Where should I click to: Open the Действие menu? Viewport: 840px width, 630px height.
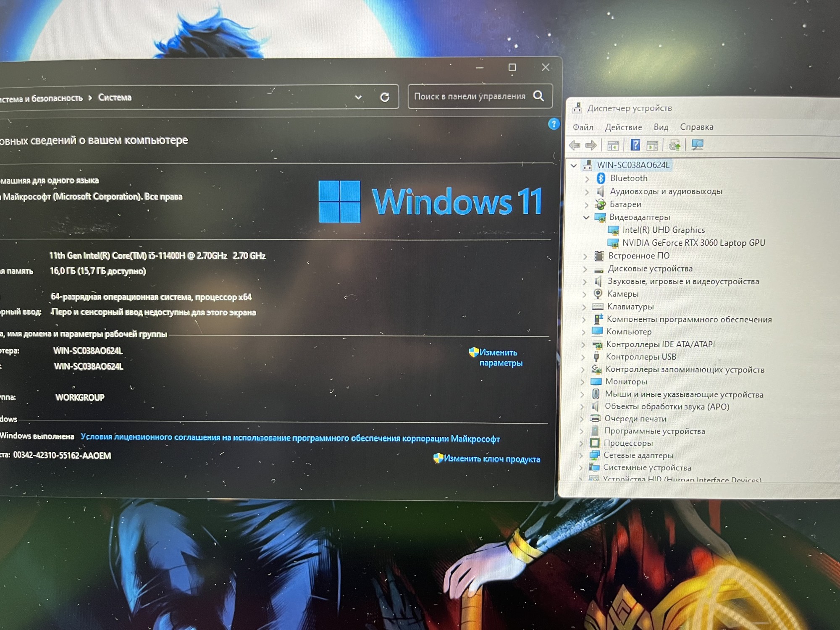(x=623, y=127)
